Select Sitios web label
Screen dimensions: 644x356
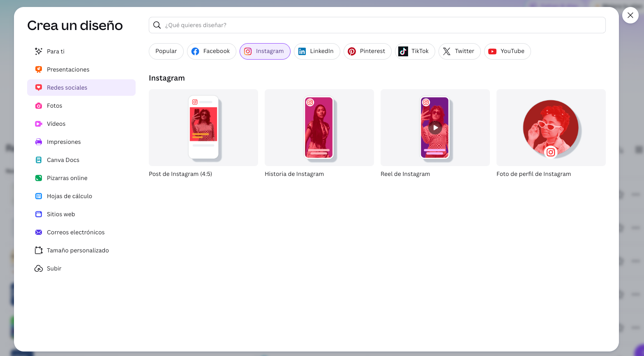pos(61,214)
